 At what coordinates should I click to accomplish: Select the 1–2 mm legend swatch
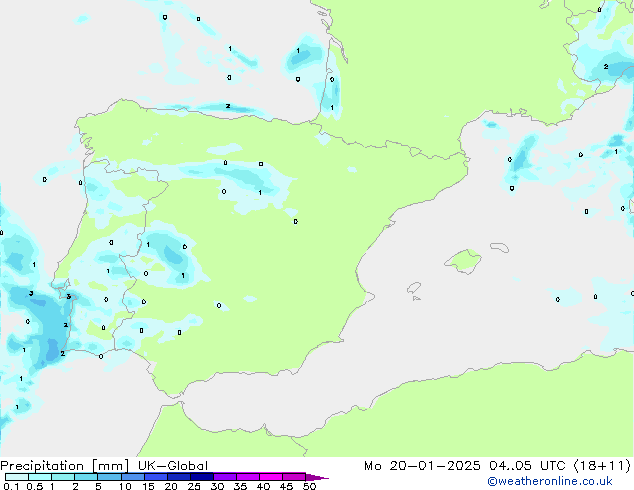(x=63, y=477)
